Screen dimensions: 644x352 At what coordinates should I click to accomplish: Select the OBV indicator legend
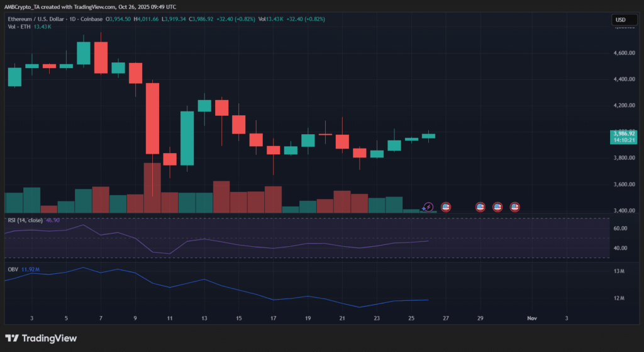tap(13, 269)
